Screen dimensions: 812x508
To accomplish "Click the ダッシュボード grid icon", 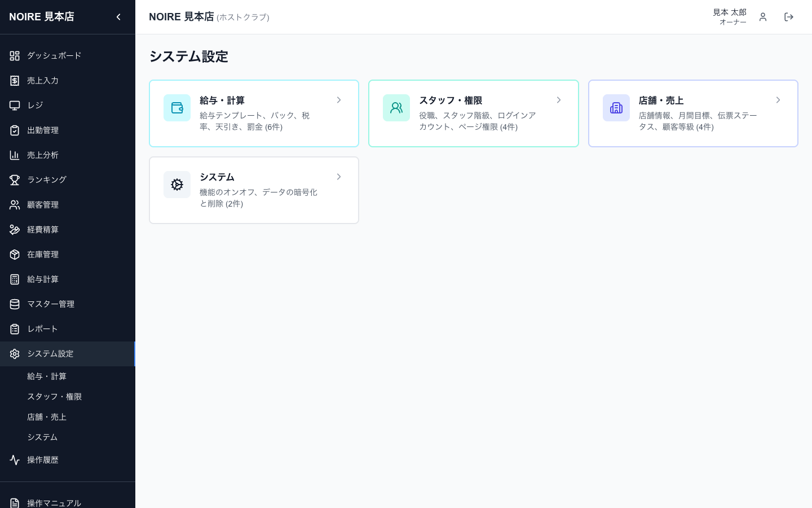I will 15,56.
